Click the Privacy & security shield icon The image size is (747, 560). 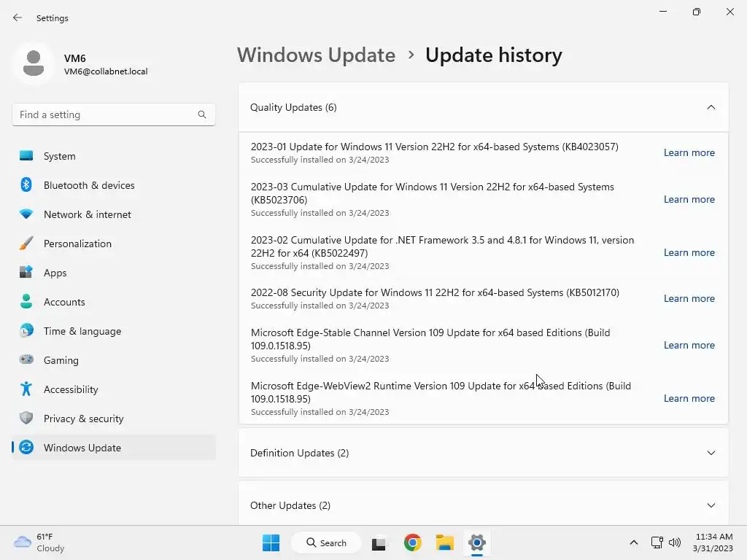coord(26,418)
